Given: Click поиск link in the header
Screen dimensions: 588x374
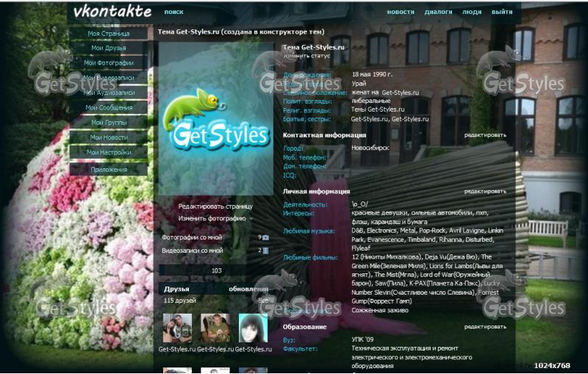Looking at the screenshot, I should pos(174,12).
